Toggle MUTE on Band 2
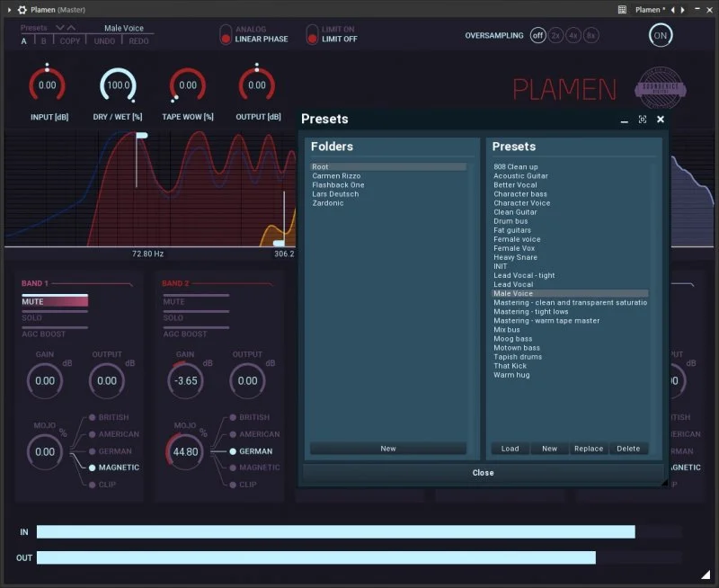 pyautogui.click(x=196, y=301)
